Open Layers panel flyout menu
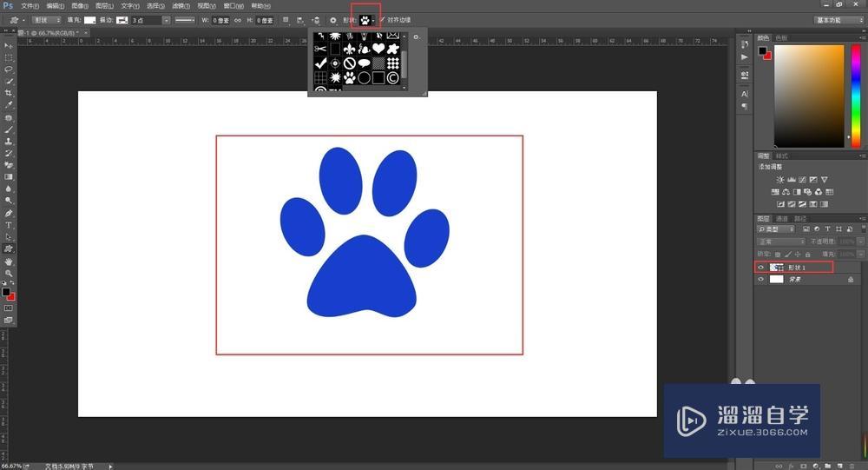 click(863, 219)
